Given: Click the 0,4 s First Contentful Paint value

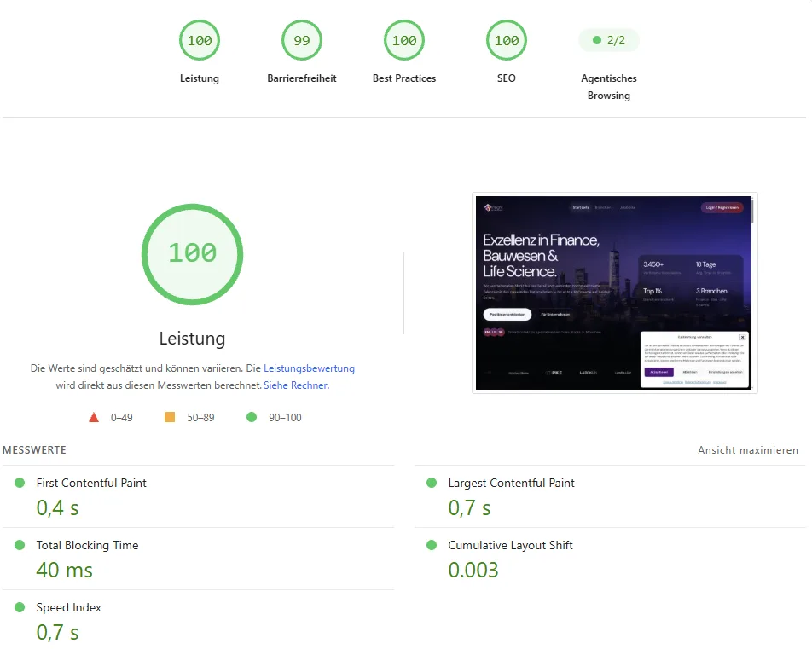Looking at the screenshot, I should 57,508.
